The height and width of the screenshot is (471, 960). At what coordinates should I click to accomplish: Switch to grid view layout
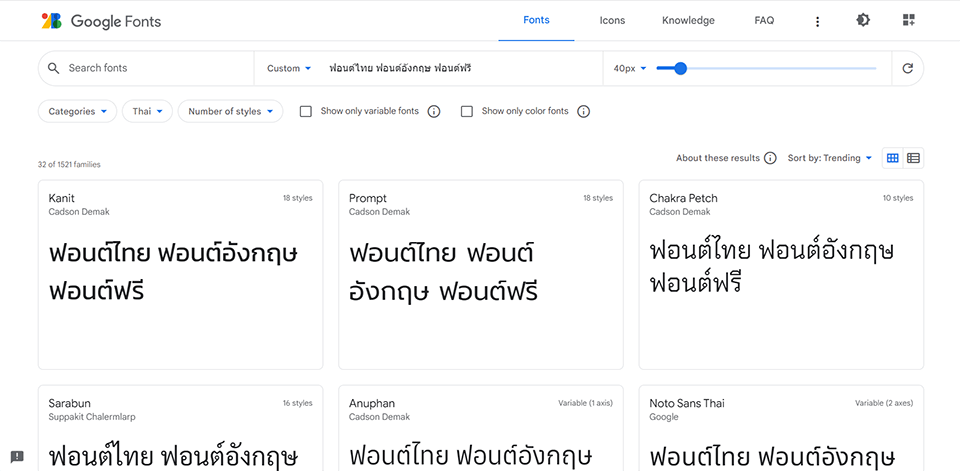893,158
